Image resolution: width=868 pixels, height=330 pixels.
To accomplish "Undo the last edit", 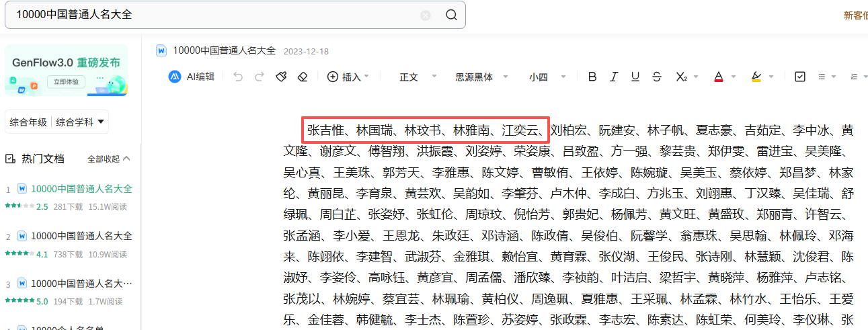I will click(x=238, y=77).
